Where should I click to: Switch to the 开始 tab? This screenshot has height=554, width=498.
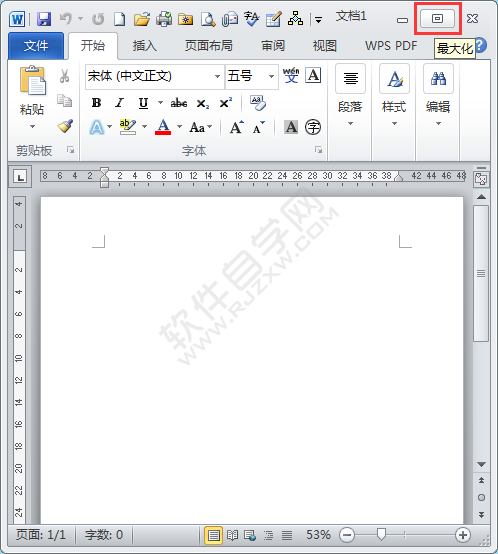coord(93,46)
